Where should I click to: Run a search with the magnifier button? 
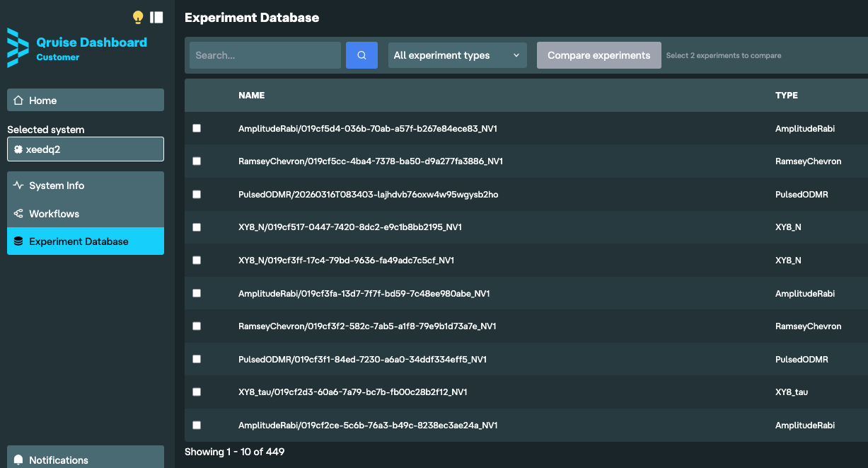(361, 55)
